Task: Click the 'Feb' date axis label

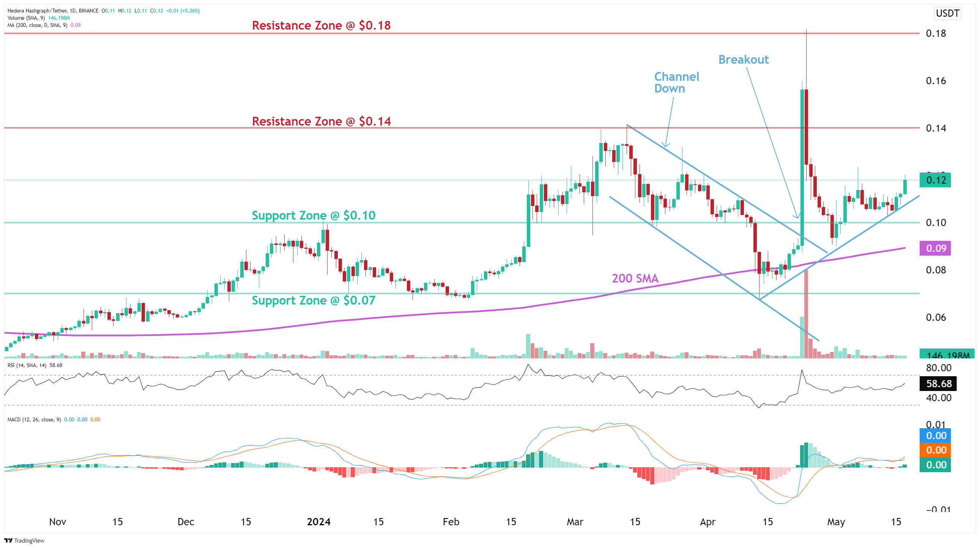Action: [451, 522]
